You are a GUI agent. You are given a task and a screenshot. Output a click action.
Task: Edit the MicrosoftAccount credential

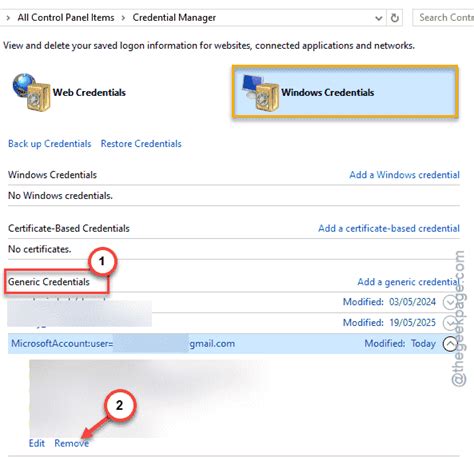[37, 443]
